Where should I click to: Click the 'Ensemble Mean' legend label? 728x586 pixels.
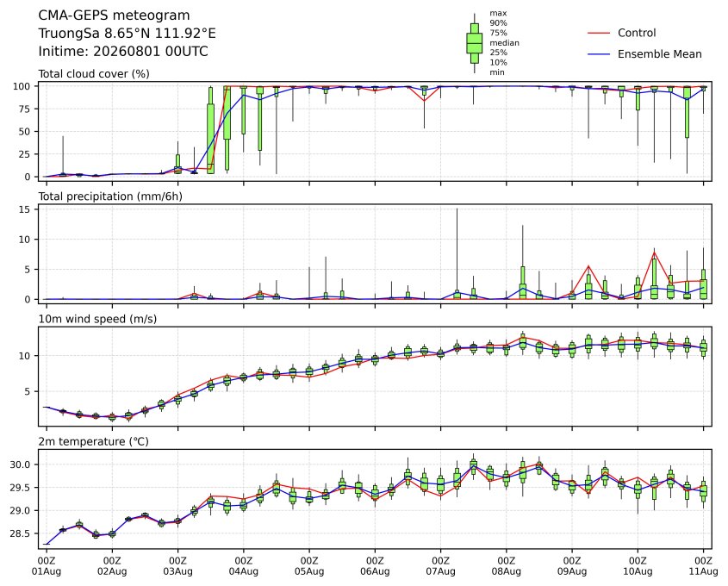tap(659, 54)
